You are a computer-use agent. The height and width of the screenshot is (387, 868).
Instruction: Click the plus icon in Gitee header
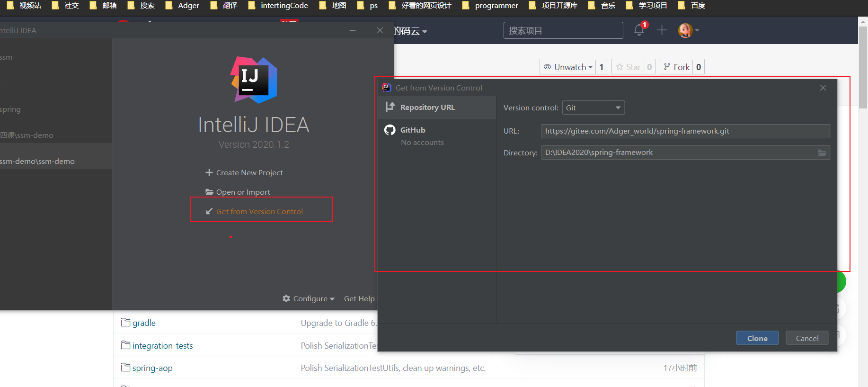click(662, 30)
